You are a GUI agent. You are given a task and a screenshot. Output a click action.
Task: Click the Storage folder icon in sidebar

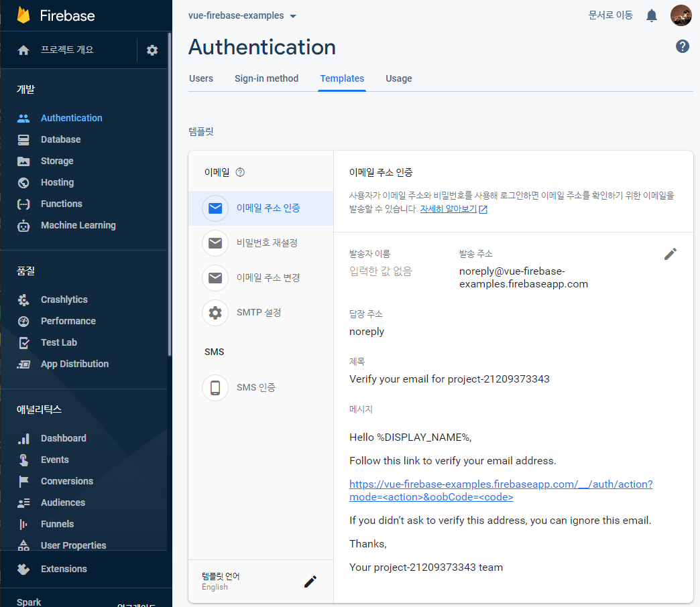point(23,161)
